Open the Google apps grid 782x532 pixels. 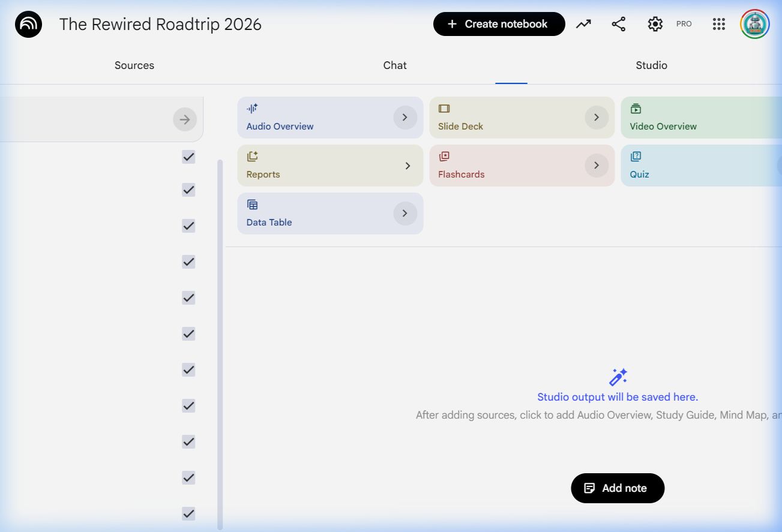pos(718,24)
